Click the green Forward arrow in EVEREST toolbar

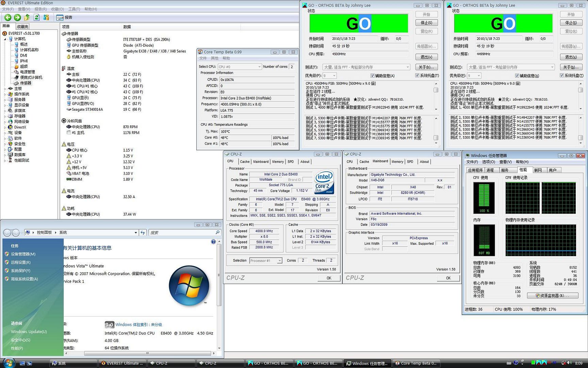[17, 17]
